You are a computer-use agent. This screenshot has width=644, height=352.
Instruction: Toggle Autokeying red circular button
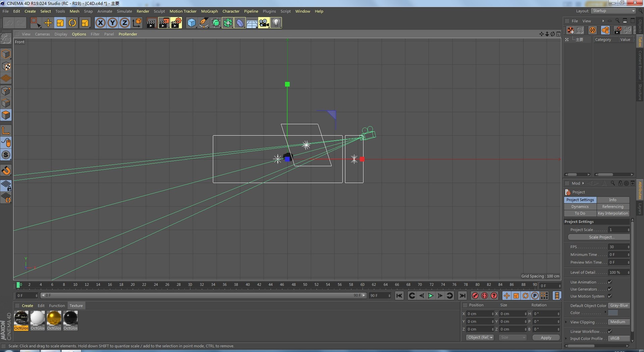[x=485, y=296]
